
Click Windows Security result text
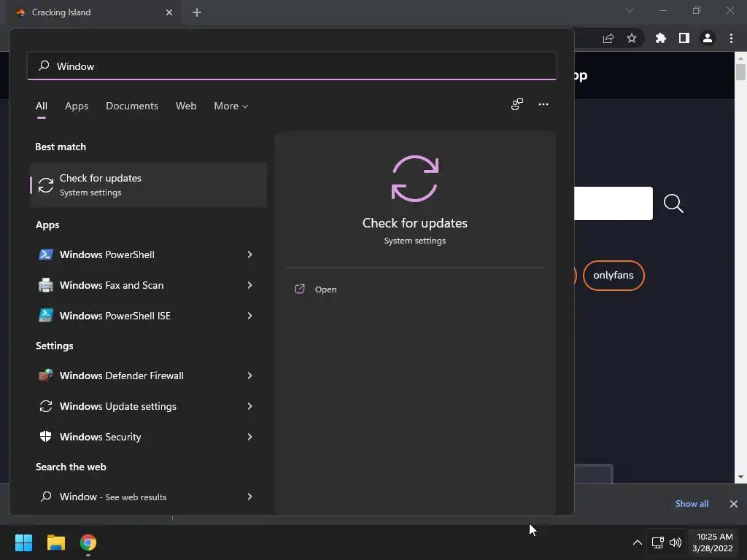pyautogui.click(x=100, y=437)
